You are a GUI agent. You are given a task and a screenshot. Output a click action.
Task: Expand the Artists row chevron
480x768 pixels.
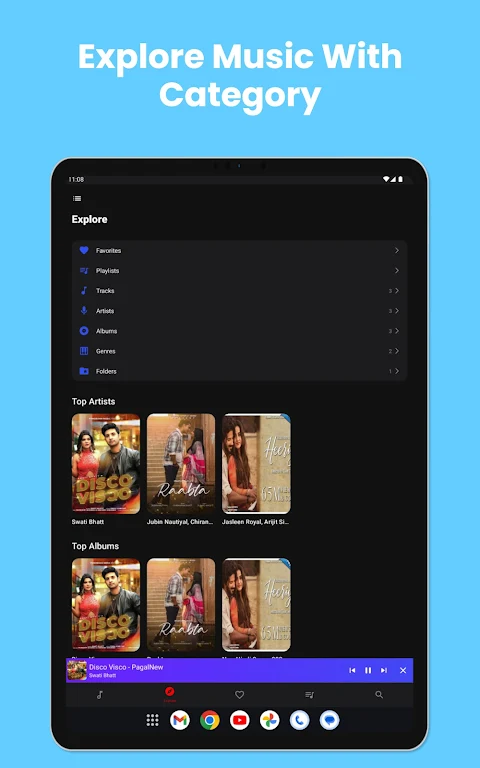397,311
